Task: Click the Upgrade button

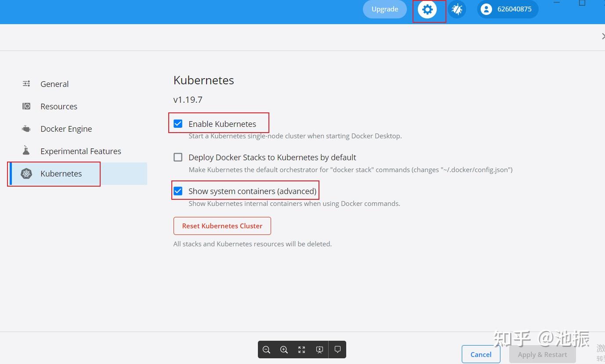Action: 384,9
